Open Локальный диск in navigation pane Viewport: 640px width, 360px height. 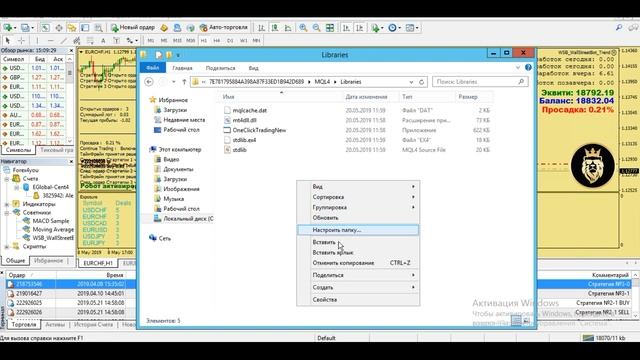[183, 218]
